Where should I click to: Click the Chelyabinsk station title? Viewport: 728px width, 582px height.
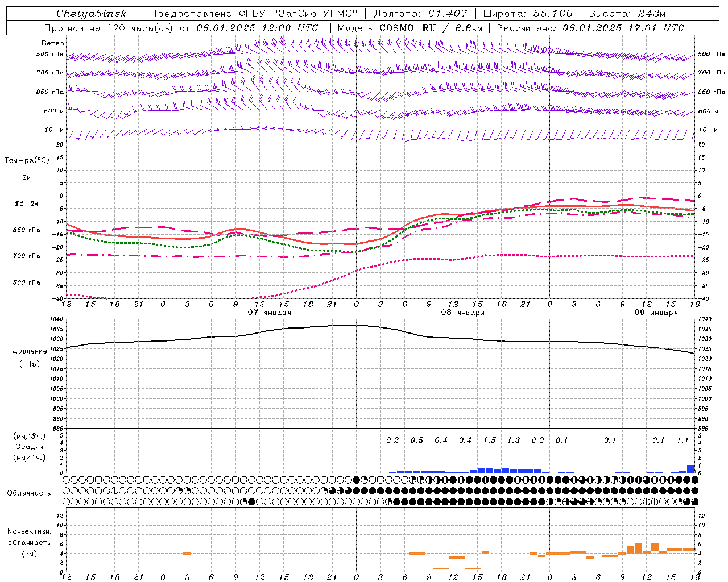(92, 14)
